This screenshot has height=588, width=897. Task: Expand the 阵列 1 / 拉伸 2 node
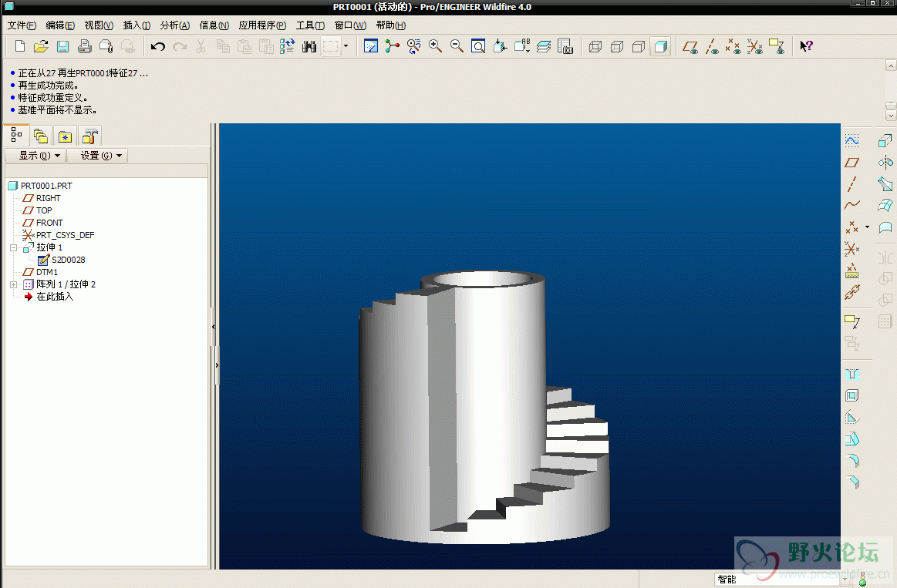(14, 284)
